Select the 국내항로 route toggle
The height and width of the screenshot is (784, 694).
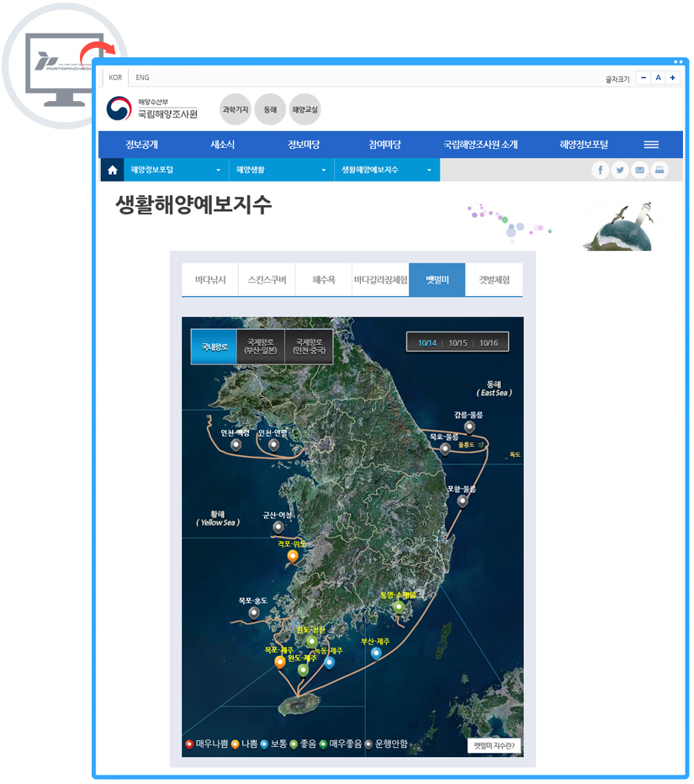click(x=214, y=347)
